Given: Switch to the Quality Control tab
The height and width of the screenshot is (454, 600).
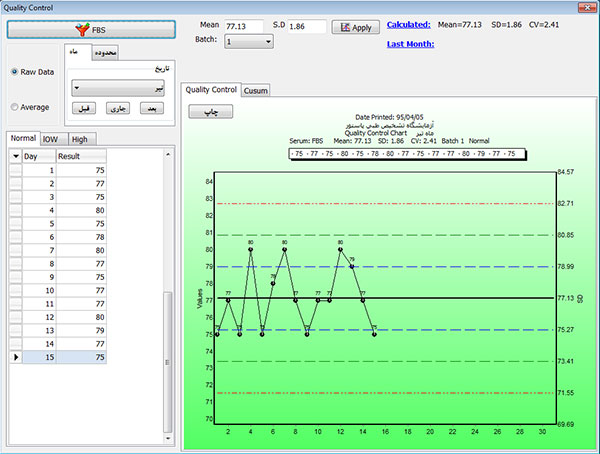Looking at the screenshot, I should tap(211, 90).
